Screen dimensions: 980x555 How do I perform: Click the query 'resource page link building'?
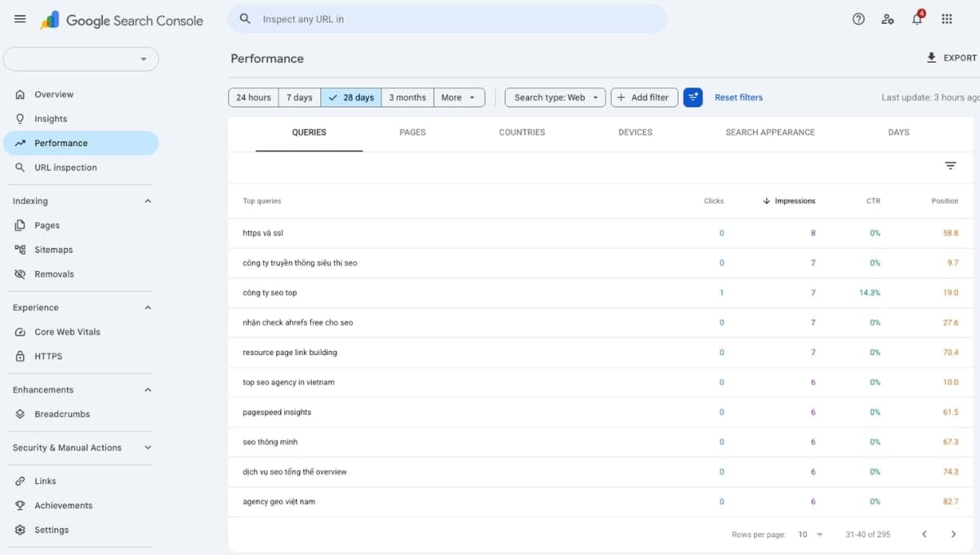point(290,353)
